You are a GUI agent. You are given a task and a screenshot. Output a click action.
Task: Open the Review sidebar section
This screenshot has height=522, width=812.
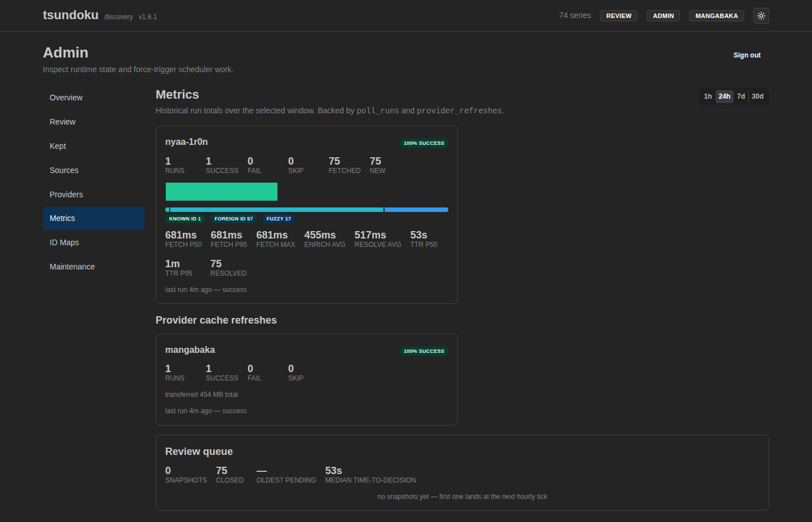pyautogui.click(x=94, y=122)
